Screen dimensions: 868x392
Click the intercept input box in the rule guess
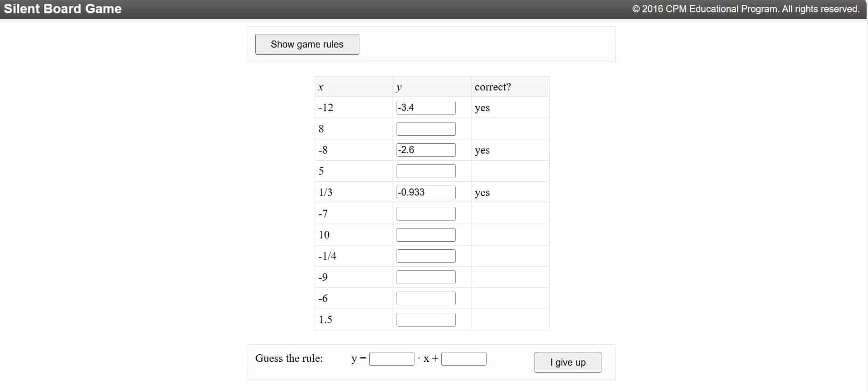tap(464, 359)
